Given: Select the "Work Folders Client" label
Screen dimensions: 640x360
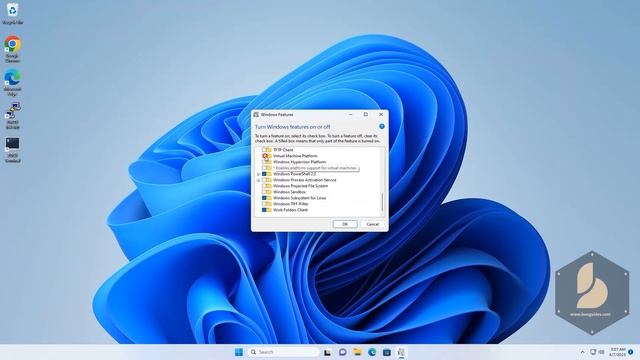Looking at the screenshot, I should click(291, 210).
